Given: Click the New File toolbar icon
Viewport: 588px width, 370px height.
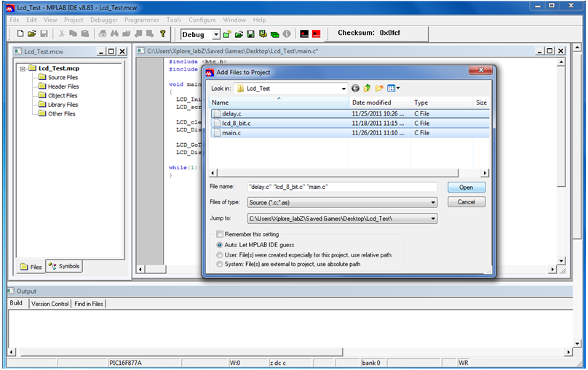Looking at the screenshot, I should click(20, 33).
